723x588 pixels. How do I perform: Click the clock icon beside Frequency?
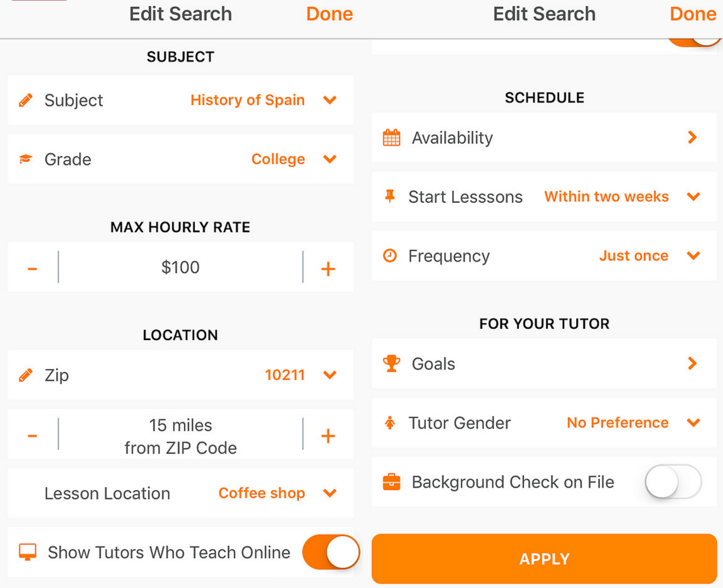(390, 255)
